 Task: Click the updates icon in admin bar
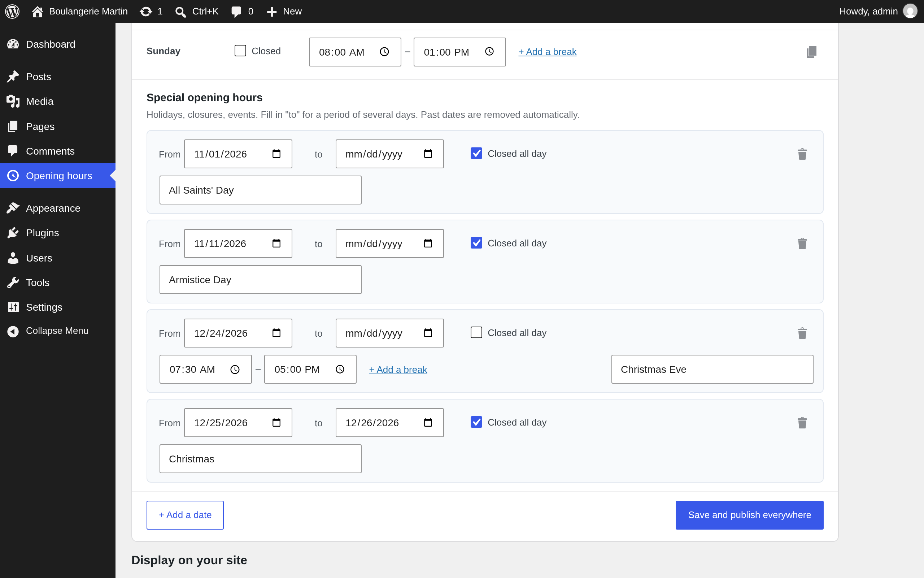145,12
